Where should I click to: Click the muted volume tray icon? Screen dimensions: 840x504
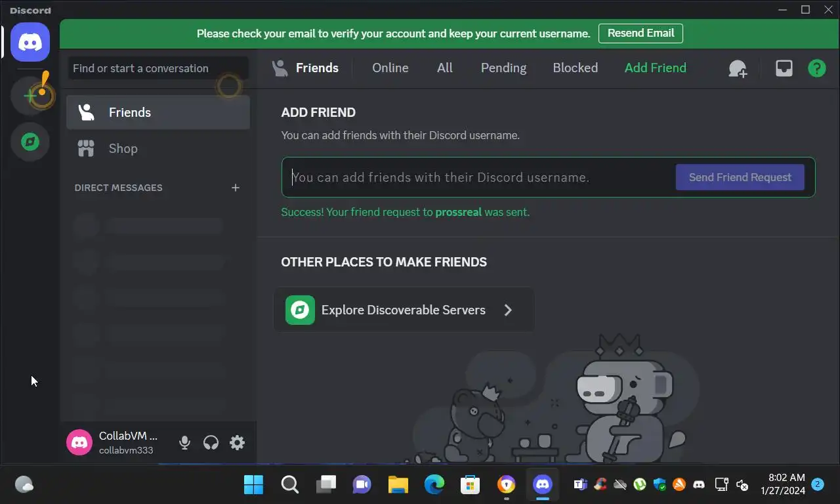click(x=742, y=485)
